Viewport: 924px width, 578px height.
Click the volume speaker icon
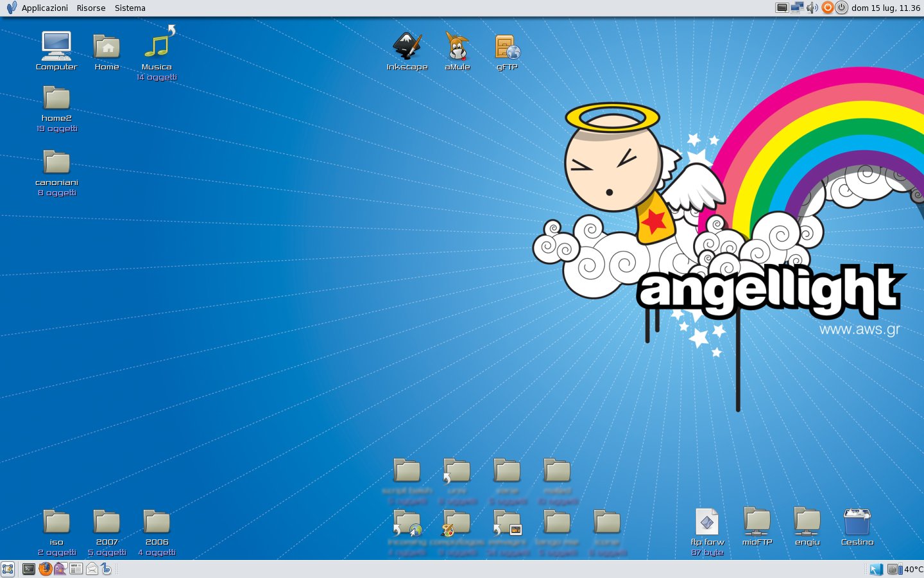(812, 8)
